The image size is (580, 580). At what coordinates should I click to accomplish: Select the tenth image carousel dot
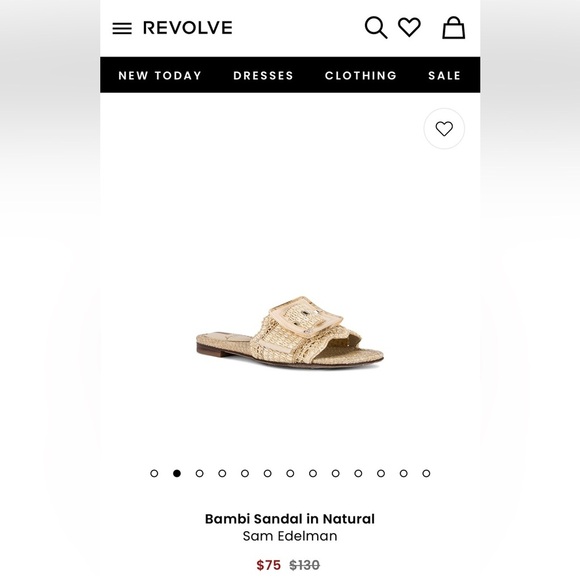[x=358, y=473]
